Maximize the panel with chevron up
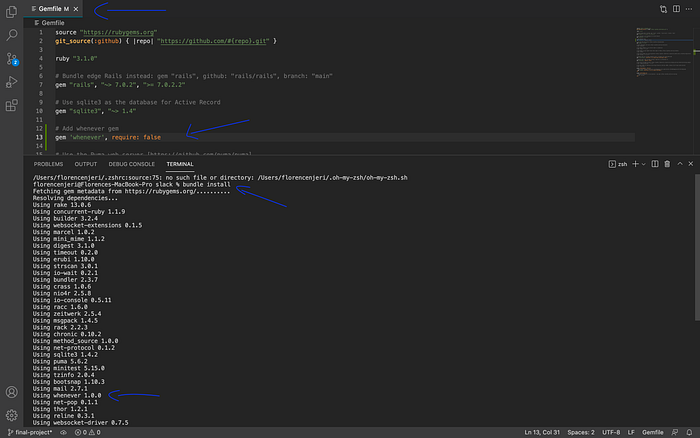 (680, 164)
